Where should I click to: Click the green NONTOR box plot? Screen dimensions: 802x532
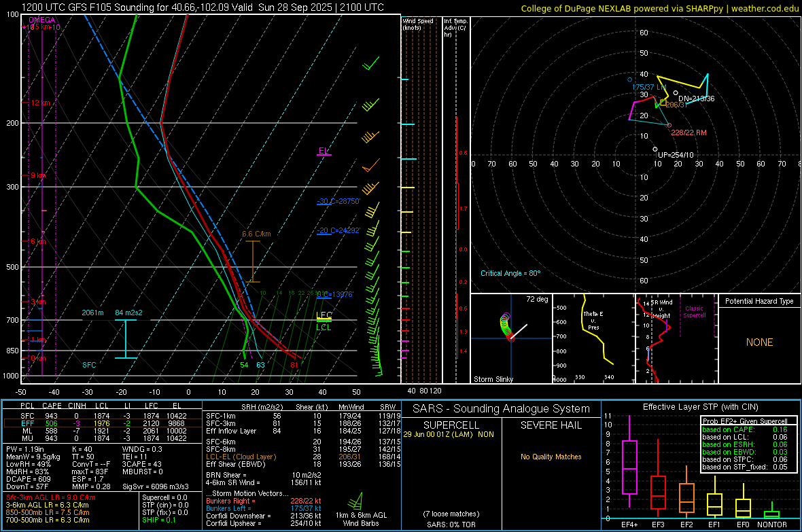pos(772,514)
